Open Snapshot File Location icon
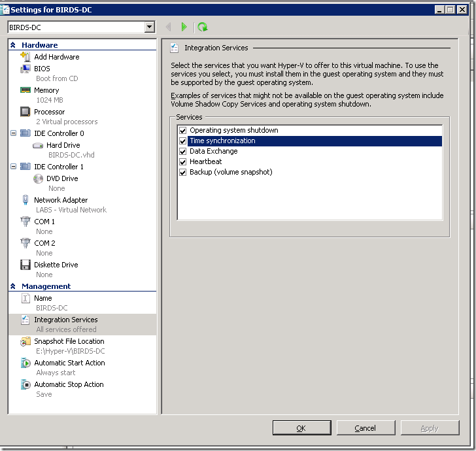This screenshot has width=476, height=451. coord(25,341)
